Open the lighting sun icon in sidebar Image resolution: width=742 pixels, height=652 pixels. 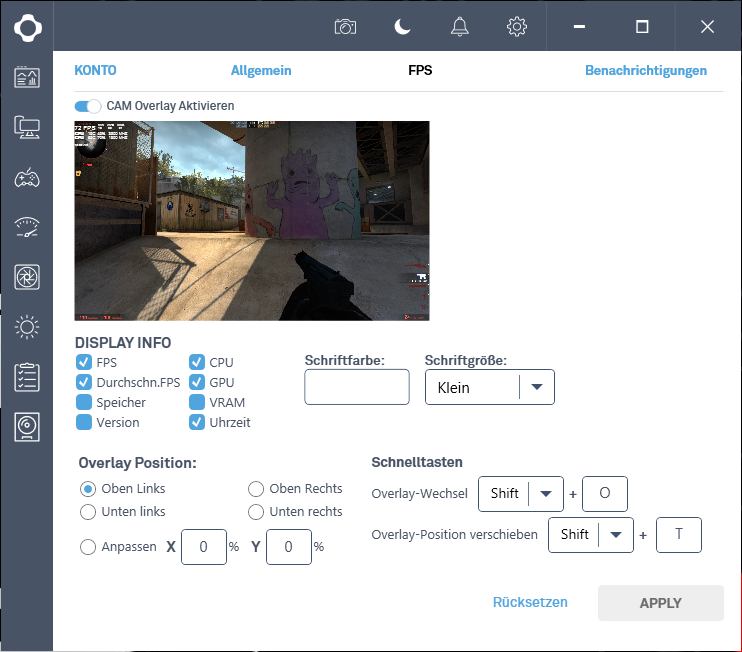27,327
